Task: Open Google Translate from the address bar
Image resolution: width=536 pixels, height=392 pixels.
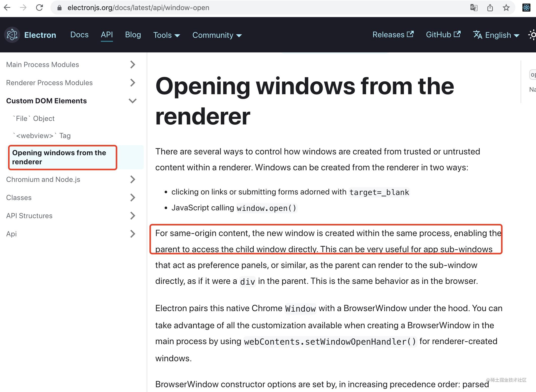Action: 474,8
